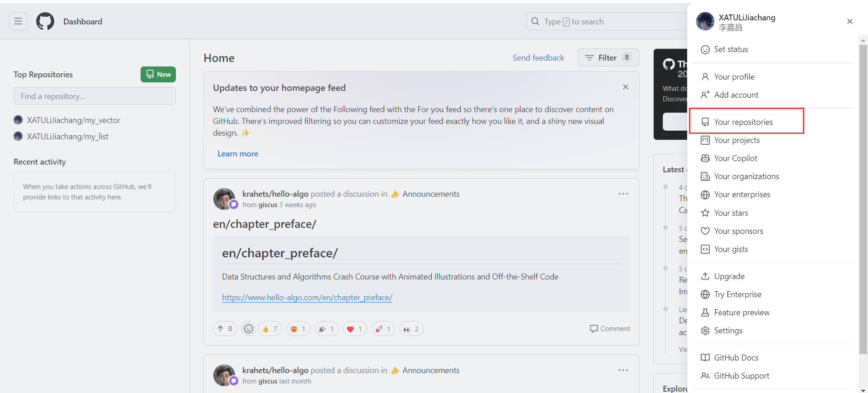The image size is (868, 393).
Task: Dismiss the homepage feed updates notice
Action: (x=626, y=87)
